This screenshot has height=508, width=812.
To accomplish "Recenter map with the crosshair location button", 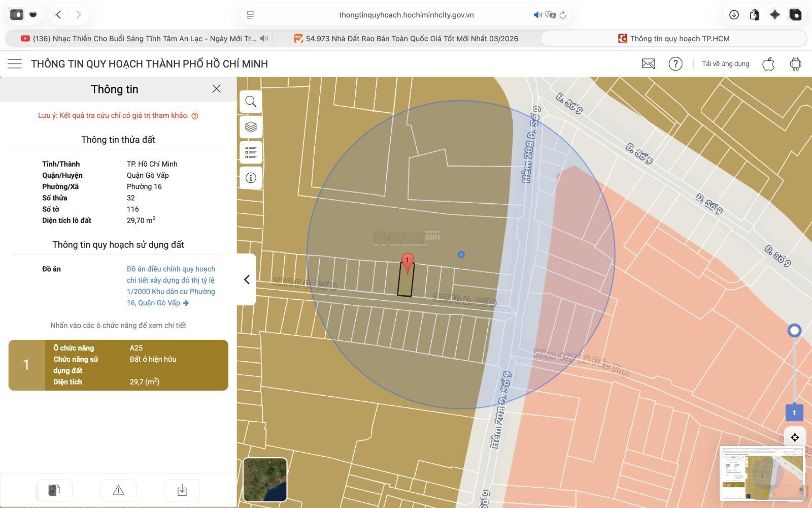I will tap(794, 437).
